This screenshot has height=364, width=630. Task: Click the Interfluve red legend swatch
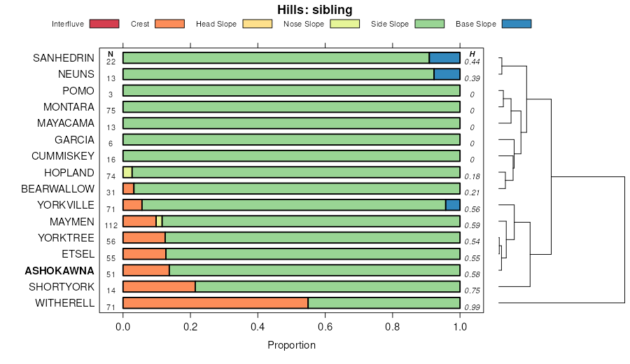tap(104, 24)
